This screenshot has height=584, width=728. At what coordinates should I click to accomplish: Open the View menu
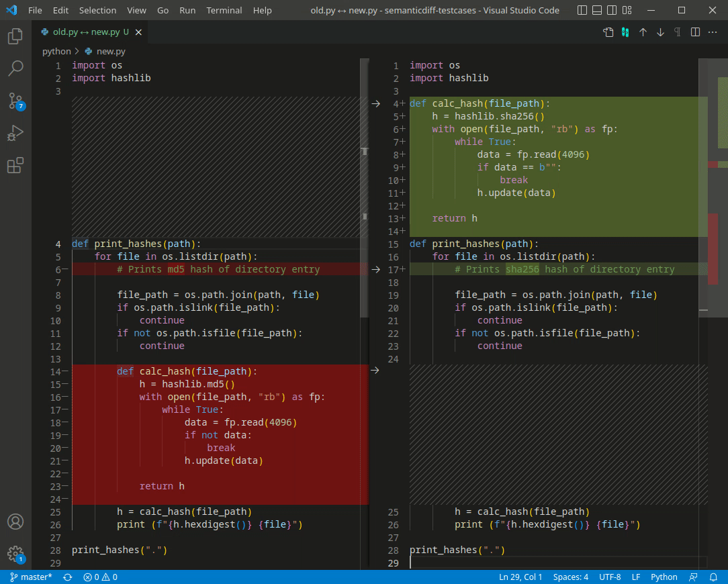(x=136, y=10)
